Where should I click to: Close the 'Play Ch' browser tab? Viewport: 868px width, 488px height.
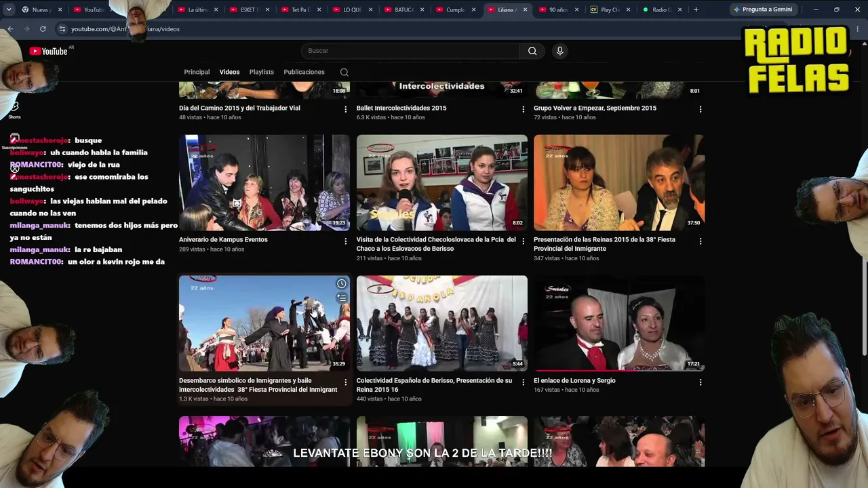click(x=629, y=9)
